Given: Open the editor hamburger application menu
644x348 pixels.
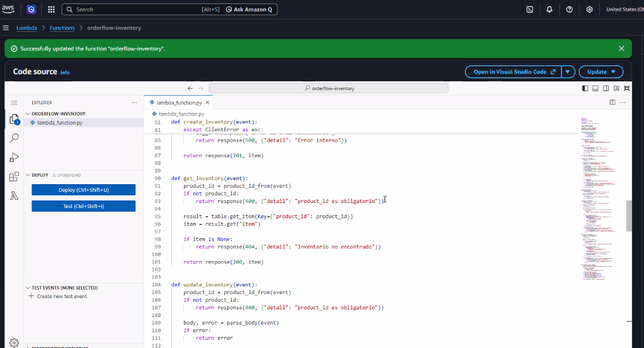Looking at the screenshot, I should pyautogui.click(x=14, y=103).
